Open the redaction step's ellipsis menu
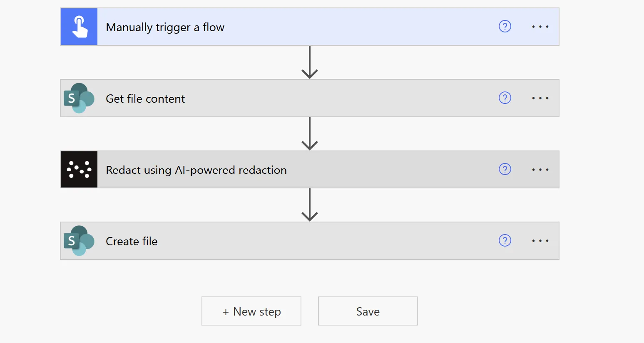Image resolution: width=644 pixels, height=343 pixels. [540, 169]
